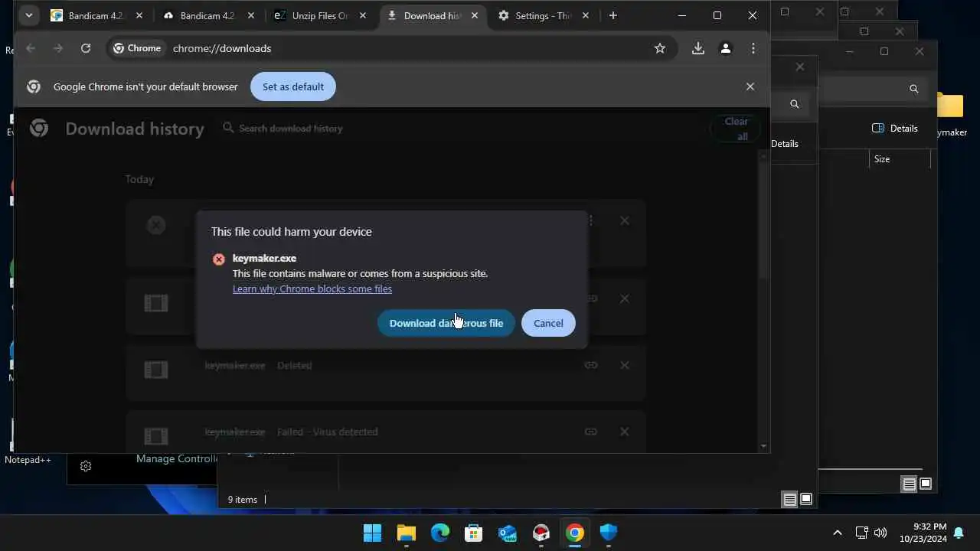This screenshot has height=551, width=980.
Task: Click the Set as default button
Action: (293, 86)
